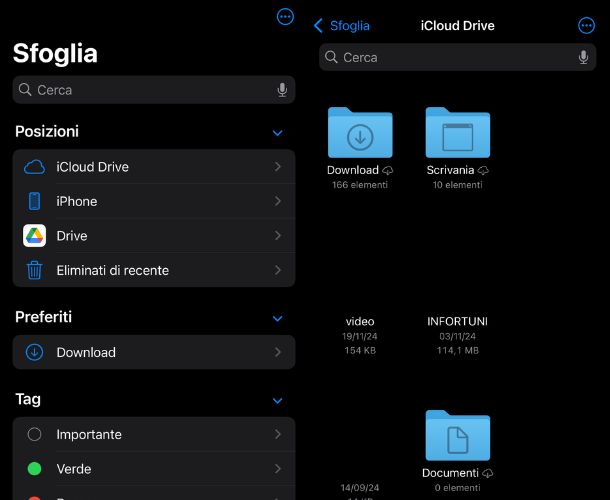Open the more options menu in iCloud Drive panel

[x=586, y=26]
